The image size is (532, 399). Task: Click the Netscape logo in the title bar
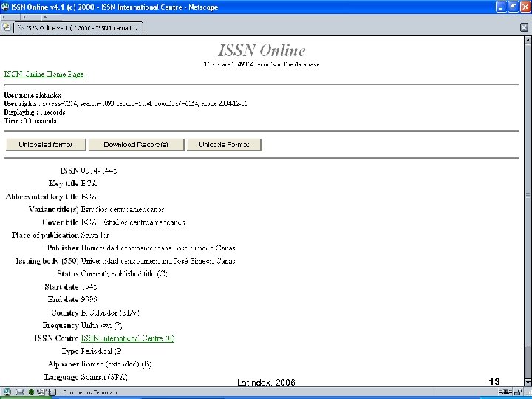[5, 7]
